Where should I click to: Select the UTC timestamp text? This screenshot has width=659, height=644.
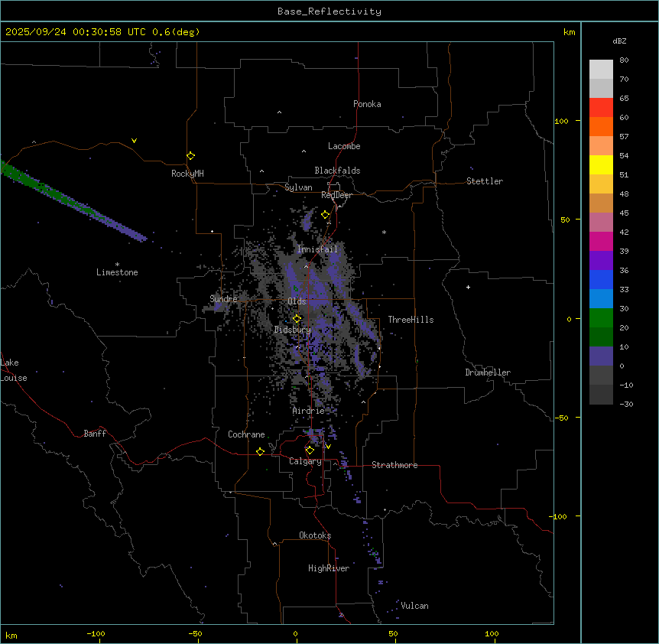click(102, 32)
